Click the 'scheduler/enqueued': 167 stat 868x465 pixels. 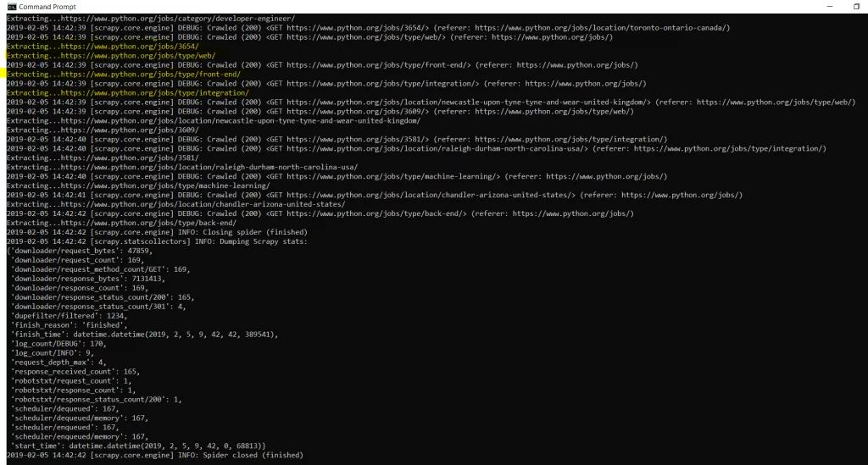pyautogui.click(x=65, y=428)
